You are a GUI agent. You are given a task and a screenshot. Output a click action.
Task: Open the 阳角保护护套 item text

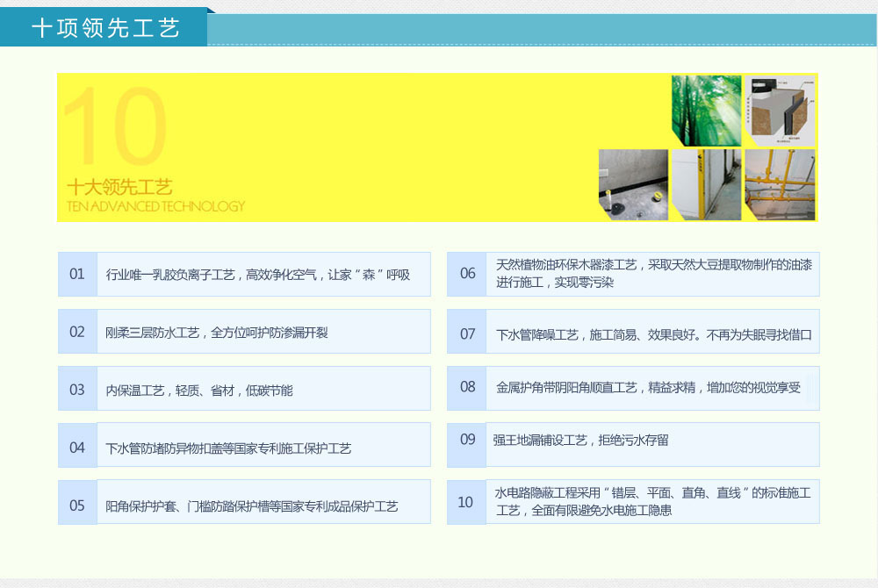click(x=251, y=506)
